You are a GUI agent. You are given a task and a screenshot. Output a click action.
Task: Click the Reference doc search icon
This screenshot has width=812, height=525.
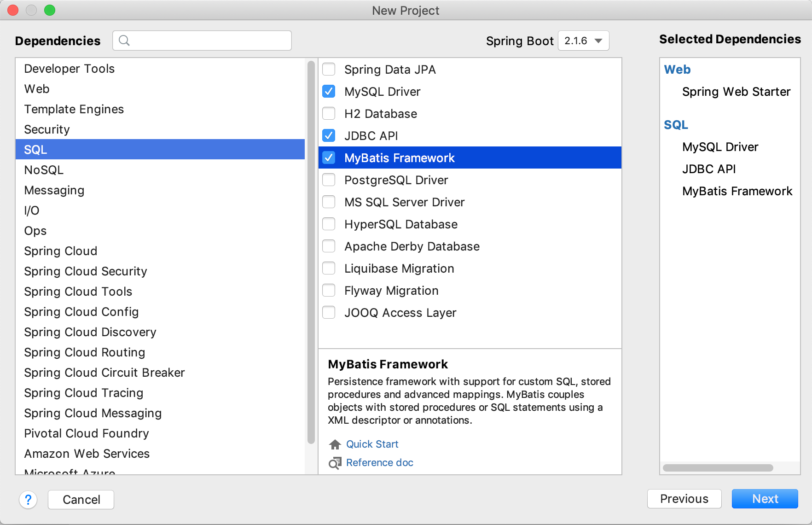coord(335,463)
